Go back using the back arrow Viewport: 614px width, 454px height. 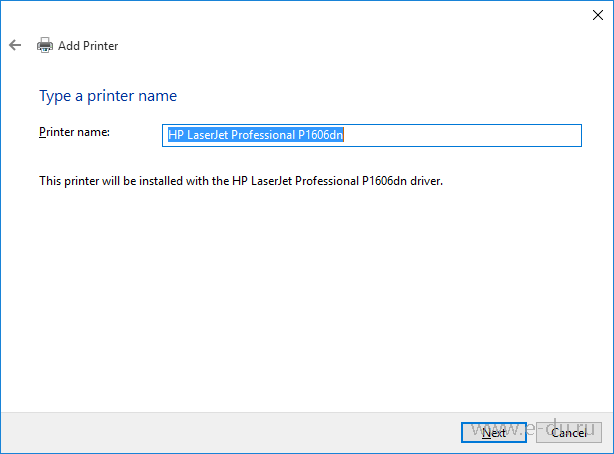coord(15,45)
